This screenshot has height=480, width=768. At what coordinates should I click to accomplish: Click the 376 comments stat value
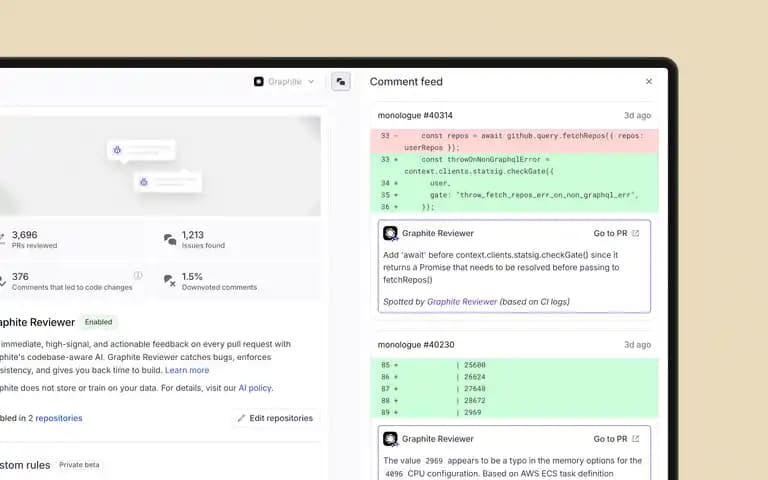point(20,277)
